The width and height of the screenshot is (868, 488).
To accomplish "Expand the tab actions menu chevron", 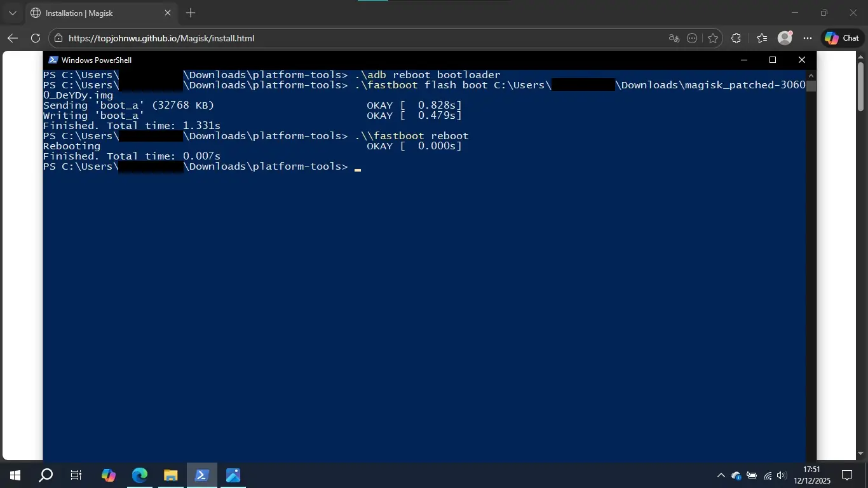I will coord(12,13).
